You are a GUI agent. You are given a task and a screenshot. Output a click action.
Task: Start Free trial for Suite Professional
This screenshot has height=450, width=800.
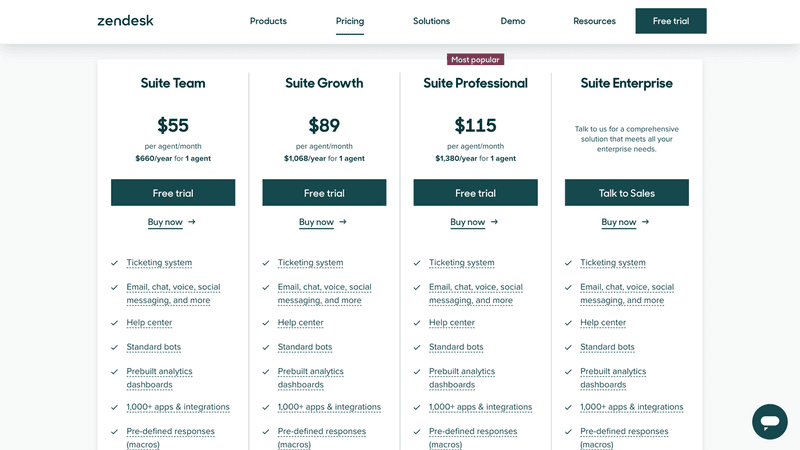475,193
